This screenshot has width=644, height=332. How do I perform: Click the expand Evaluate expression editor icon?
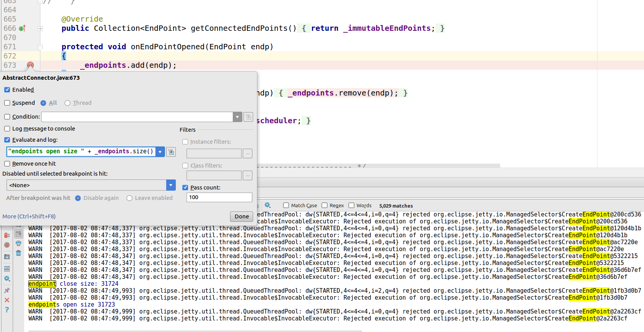(171, 152)
